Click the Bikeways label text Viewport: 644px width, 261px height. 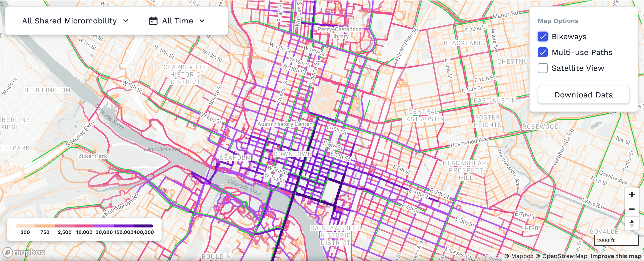tap(569, 37)
